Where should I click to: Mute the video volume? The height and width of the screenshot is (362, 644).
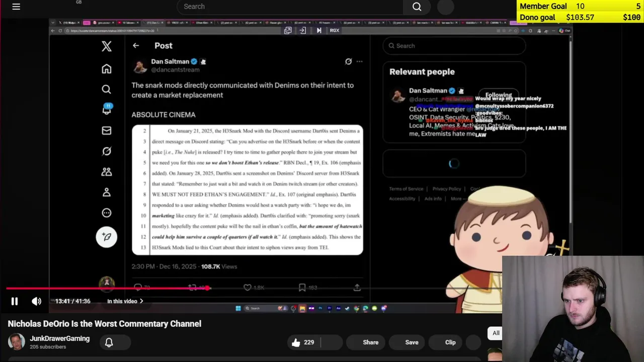tap(37, 301)
